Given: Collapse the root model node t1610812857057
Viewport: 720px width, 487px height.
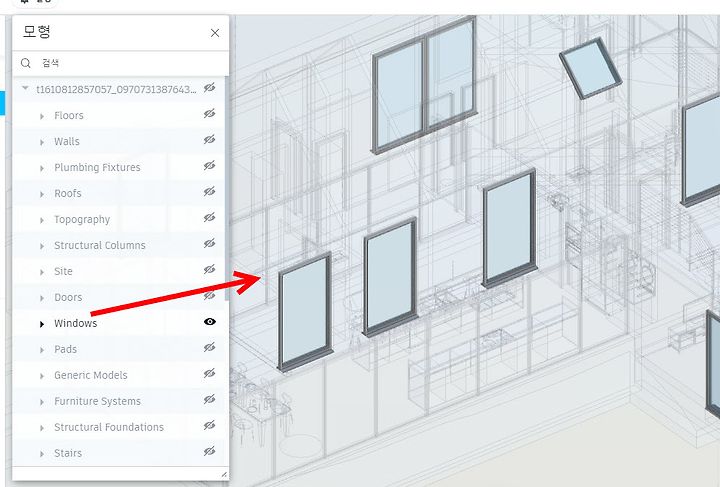Looking at the screenshot, I should [x=25, y=88].
